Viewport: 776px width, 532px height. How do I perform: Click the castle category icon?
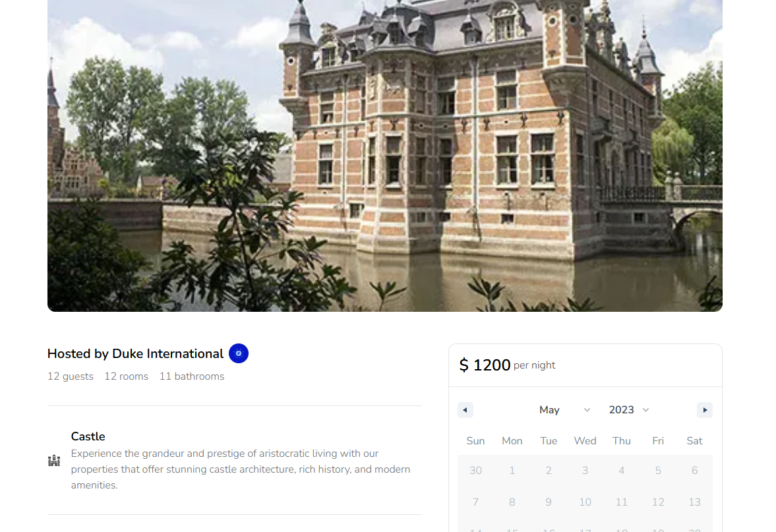[x=54, y=461]
